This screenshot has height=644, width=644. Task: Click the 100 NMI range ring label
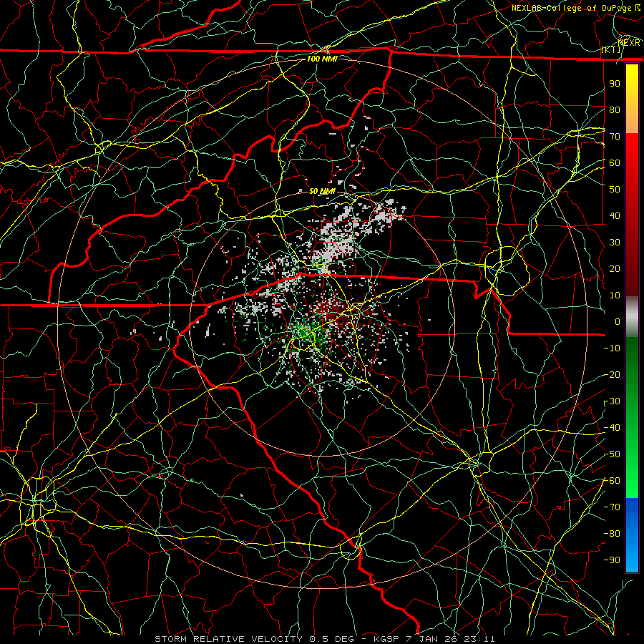[x=322, y=59]
